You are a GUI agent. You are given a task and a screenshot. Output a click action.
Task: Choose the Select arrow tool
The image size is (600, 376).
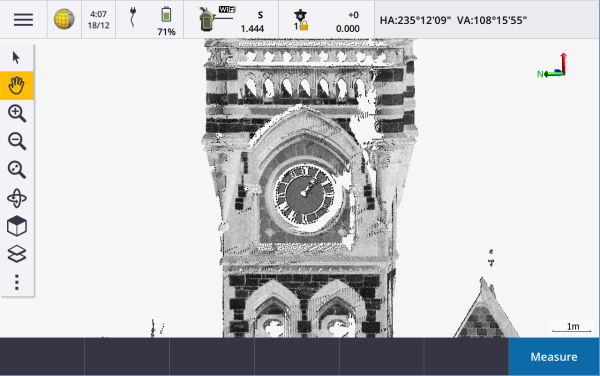pyautogui.click(x=16, y=57)
